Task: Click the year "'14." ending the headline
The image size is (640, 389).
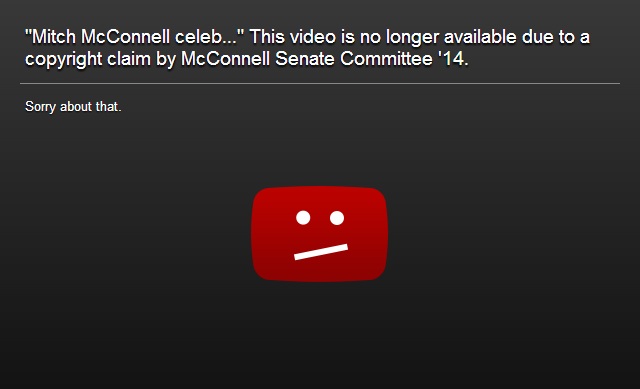Action: point(453,58)
